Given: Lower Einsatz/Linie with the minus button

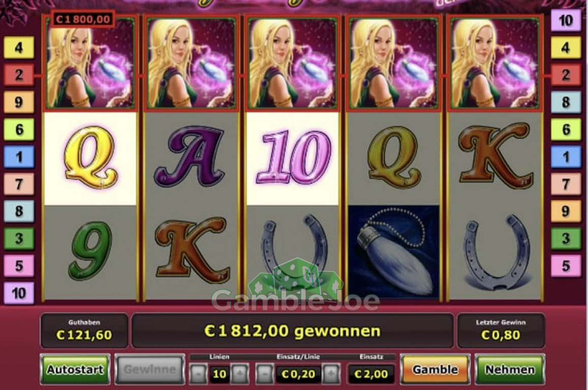Looking at the screenshot, I should click(x=264, y=374).
